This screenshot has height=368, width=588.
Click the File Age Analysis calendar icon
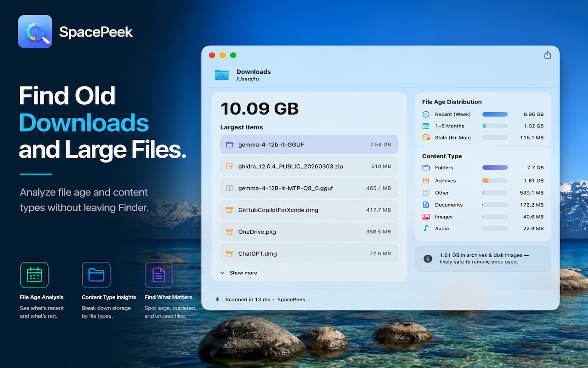(x=34, y=275)
